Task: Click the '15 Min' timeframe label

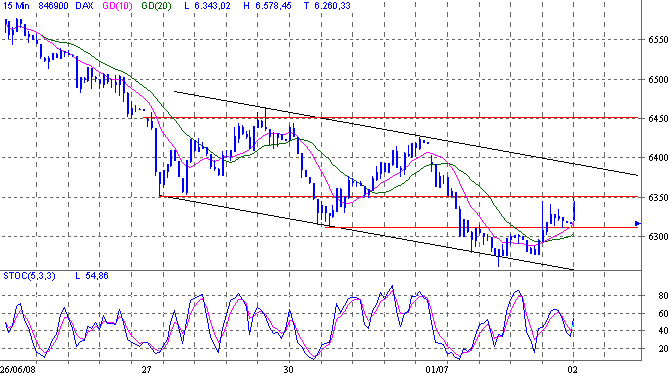Action: [x=16, y=6]
